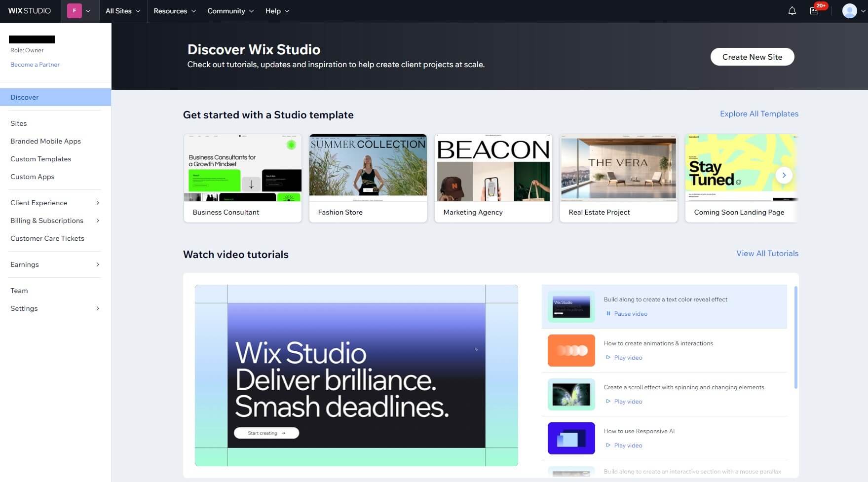Select the Marketing Agency template thumbnail
Screen dimensions: 868x482
(493, 168)
